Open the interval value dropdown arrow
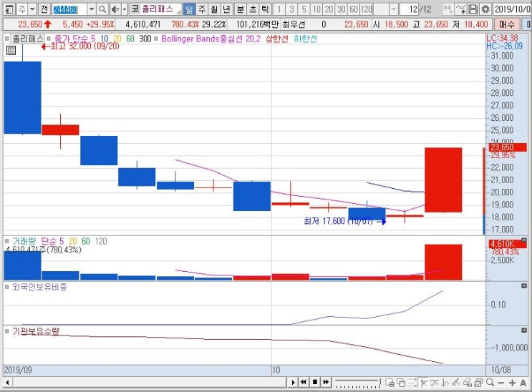The image size is (532, 392). click(x=394, y=9)
